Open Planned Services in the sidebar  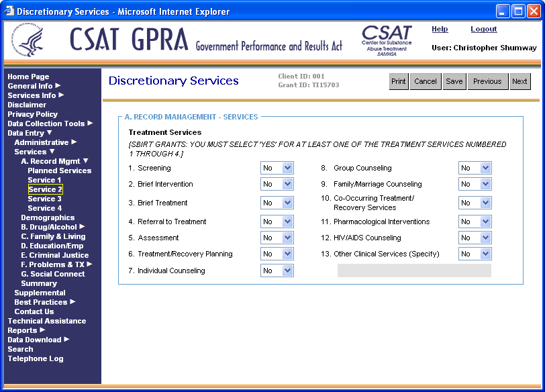click(x=59, y=170)
